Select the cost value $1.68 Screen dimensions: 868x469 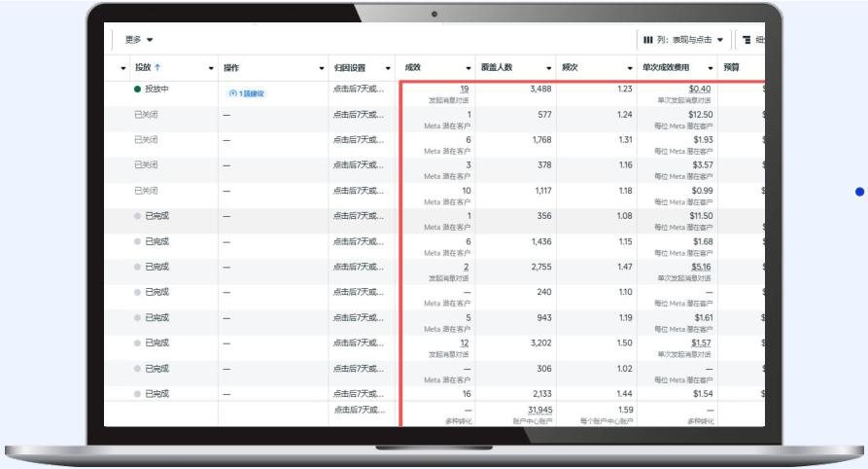(x=703, y=241)
